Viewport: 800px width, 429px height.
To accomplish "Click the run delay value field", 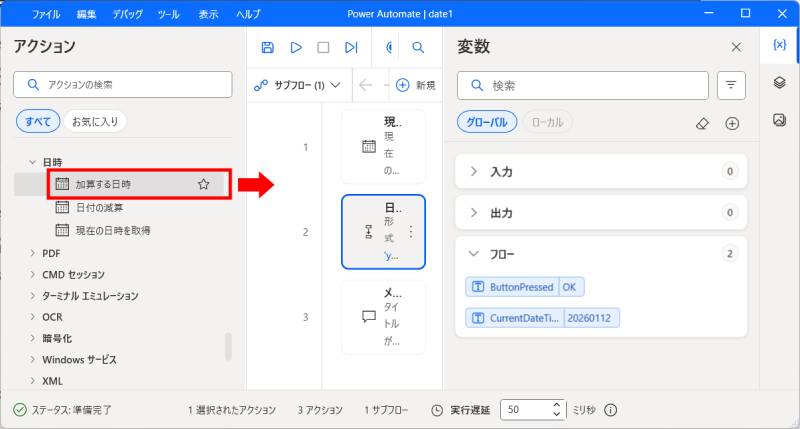I will tap(526, 410).
